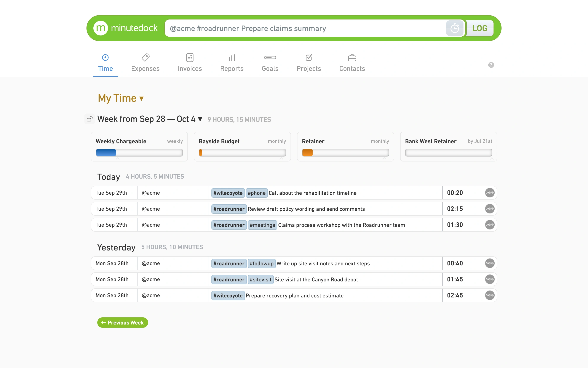Start the timer with the stopwatch icon
Image resolution: width=588 pixels, height=368 pixels.
coord(455,28)
